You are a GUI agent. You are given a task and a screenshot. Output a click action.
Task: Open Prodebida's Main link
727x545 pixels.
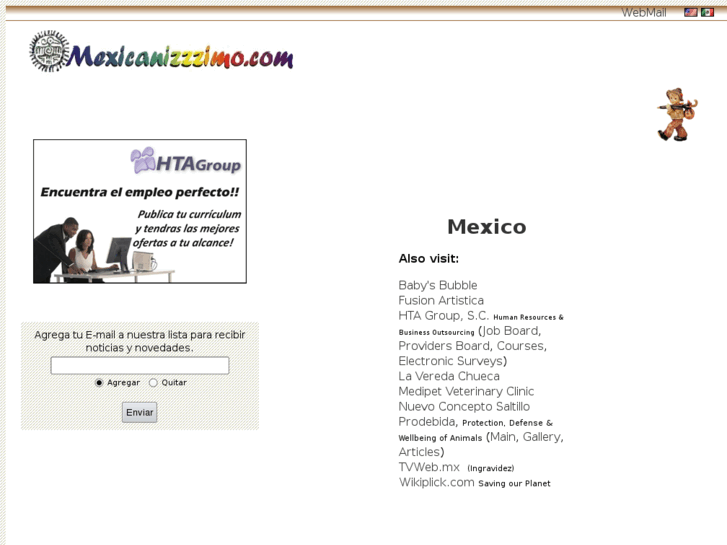[x=503, y=437]
